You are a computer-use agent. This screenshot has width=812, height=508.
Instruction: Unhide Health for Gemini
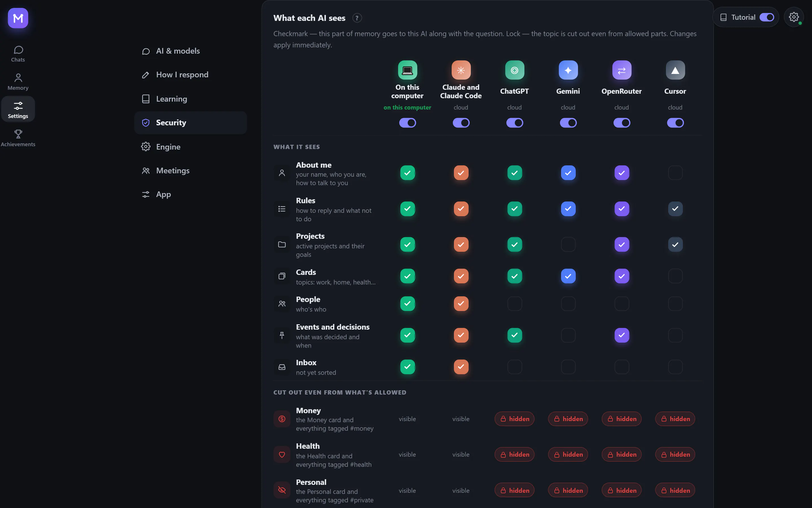pos(568,455)
